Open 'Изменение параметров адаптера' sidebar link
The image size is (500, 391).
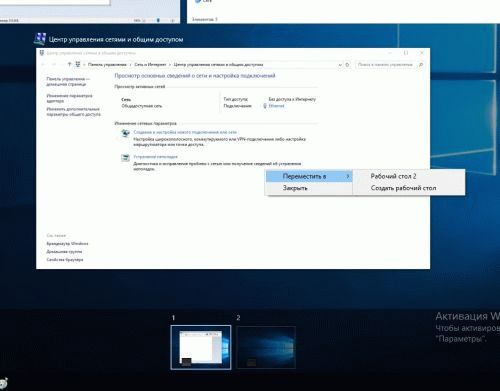(x=69, y=98)
